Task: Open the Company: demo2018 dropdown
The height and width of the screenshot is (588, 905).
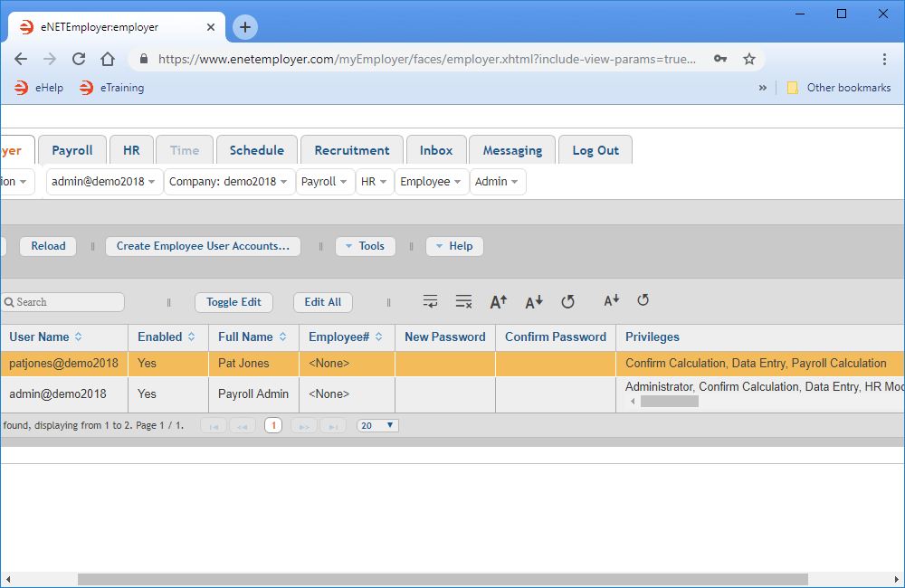Action: pos(229,182)
